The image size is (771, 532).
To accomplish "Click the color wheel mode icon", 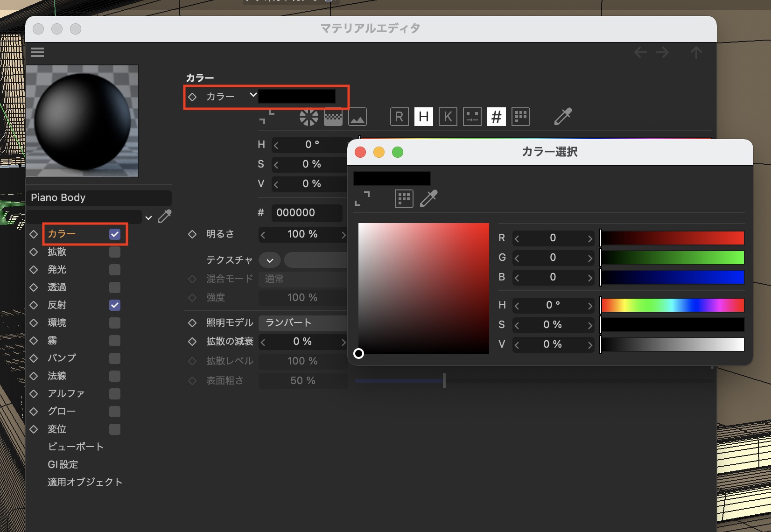I will (308, 117).
